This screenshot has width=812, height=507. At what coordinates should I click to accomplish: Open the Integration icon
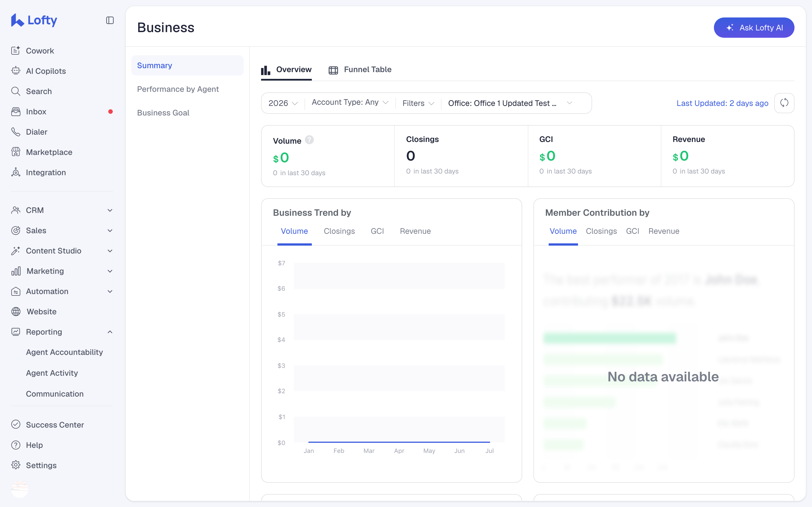point(16,172)
